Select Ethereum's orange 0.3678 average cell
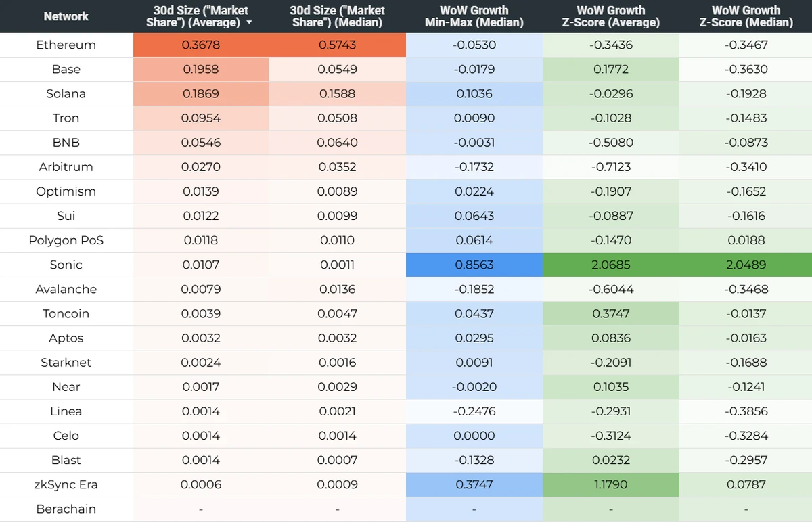Screen dimensions: 812x523 [x=201, y=45]
